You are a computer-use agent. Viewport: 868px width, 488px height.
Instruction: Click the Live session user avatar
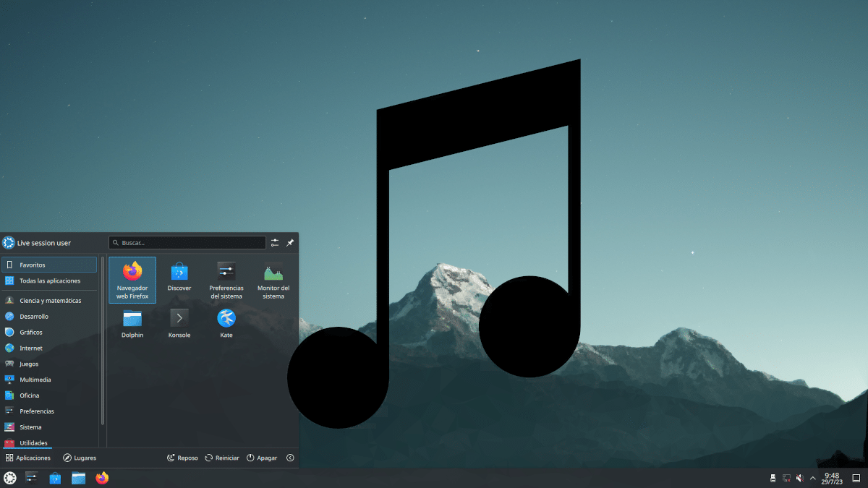9,243
